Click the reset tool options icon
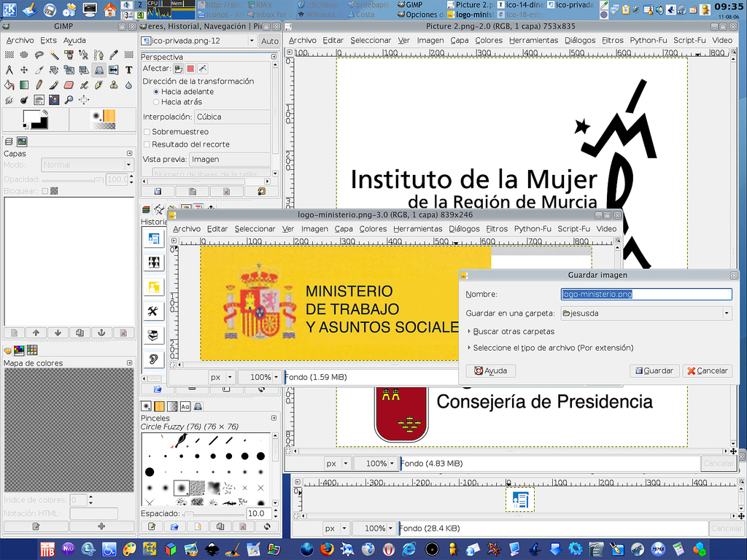Screen dimensions: 747x560 click(262, 192)
